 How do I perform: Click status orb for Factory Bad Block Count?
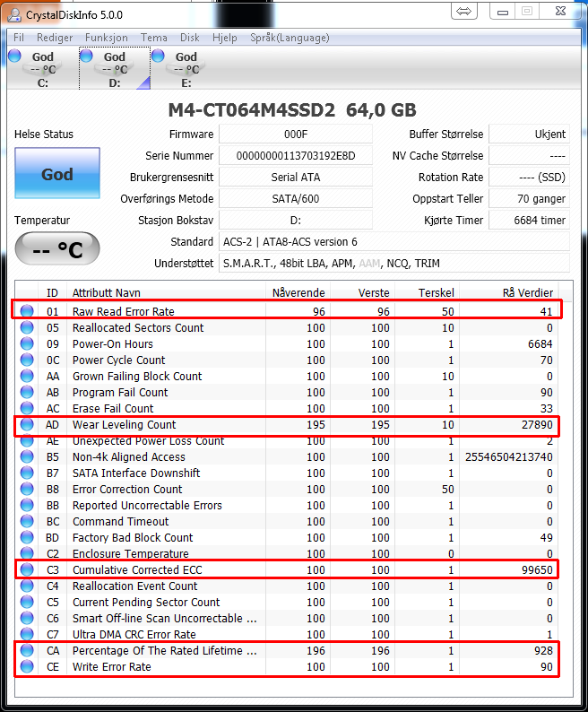(x=27, y=538)
